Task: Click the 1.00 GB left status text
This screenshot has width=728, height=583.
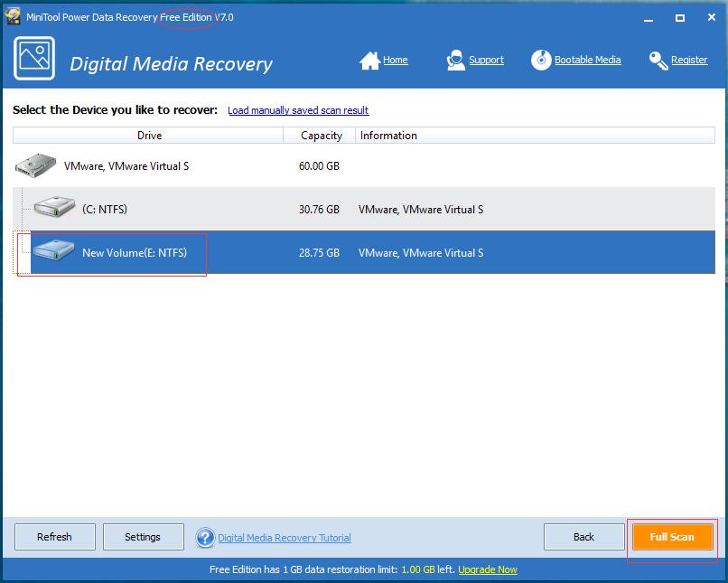Action: click(x=427, y=569)
